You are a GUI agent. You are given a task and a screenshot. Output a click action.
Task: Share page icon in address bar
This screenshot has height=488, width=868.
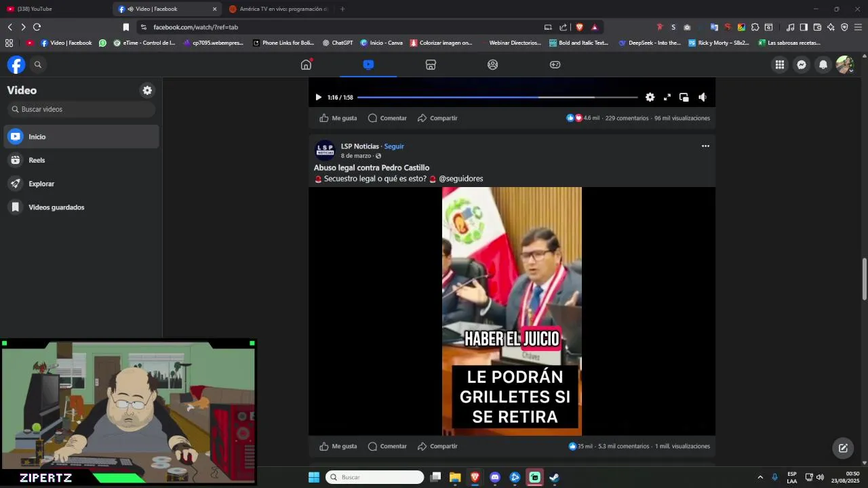[564, 27]
